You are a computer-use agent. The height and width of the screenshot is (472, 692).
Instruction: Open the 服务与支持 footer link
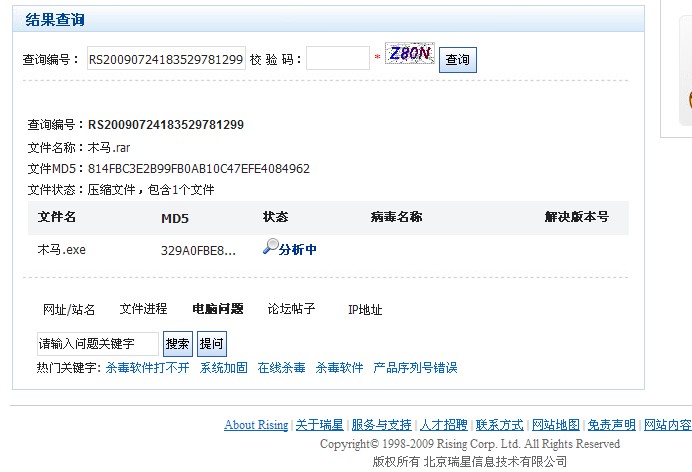[x=381, y=425]
